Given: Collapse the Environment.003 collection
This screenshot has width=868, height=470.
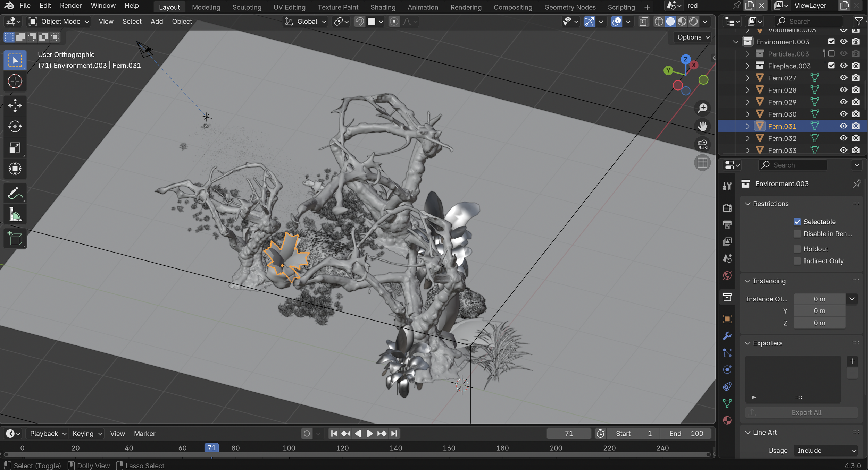Looking at the screenshot, I should tap(735, 42).
